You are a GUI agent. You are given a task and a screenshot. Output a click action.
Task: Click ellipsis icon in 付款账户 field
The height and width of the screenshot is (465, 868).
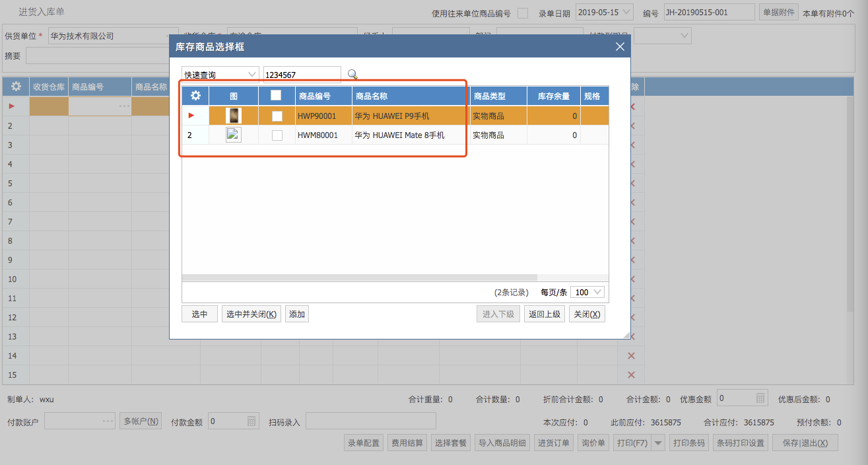point(108,421)
